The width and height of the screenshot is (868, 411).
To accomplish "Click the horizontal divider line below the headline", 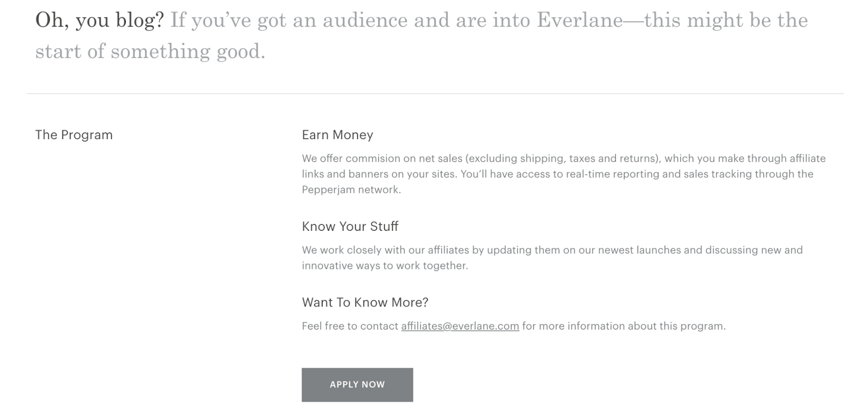I will (435, 93).
